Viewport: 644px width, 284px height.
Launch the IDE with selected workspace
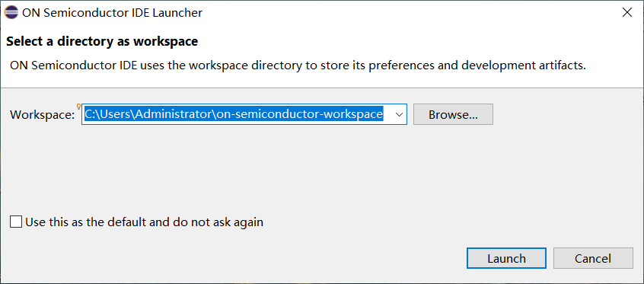click(506, 259)
